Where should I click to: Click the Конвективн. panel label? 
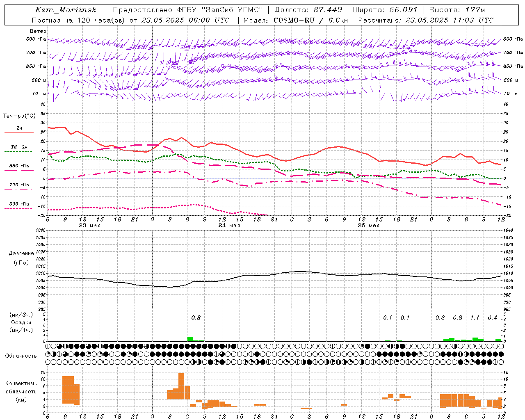[x=21, y=383]
